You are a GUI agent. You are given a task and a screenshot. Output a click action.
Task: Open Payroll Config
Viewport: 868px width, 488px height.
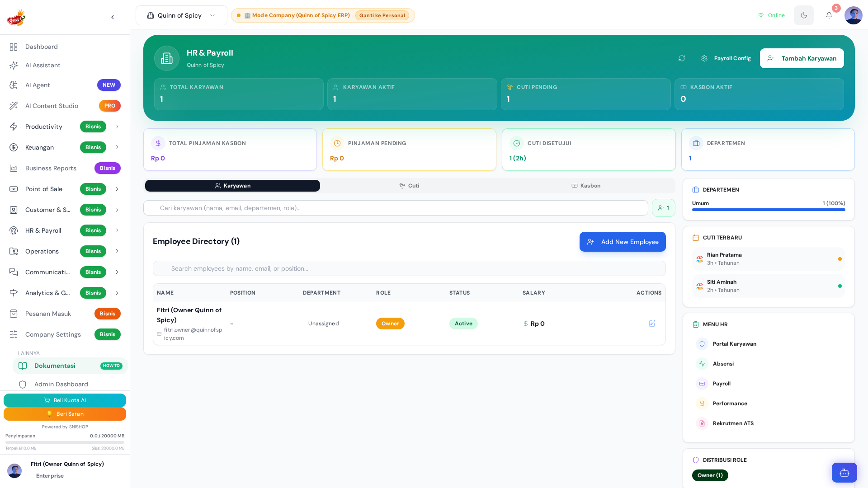coord(726,58)
